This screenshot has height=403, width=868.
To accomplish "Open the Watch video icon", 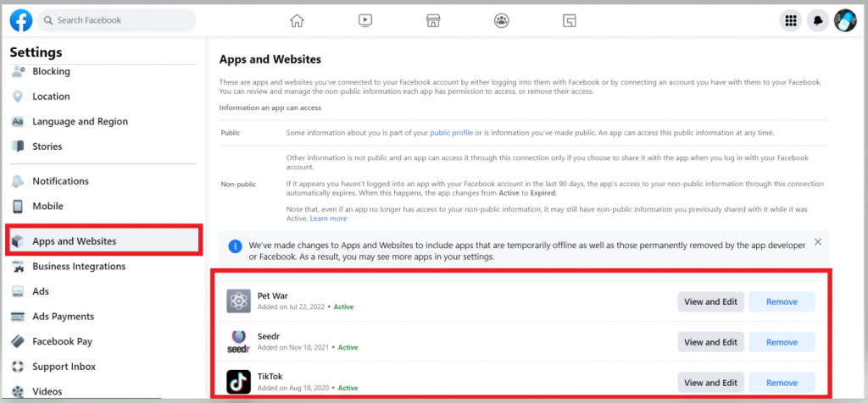I will pos(364,20).
